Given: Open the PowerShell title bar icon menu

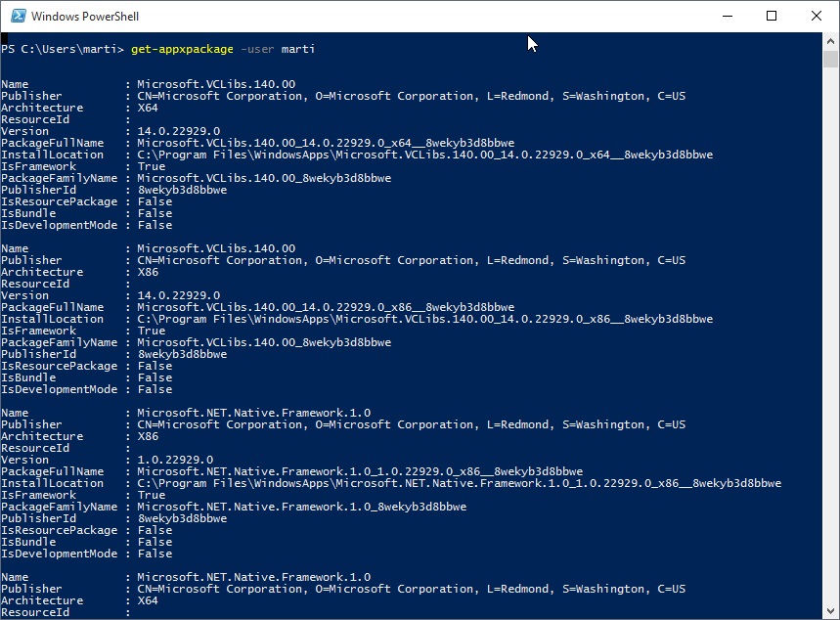Looking at the screenshot, I should coord(19,16).
